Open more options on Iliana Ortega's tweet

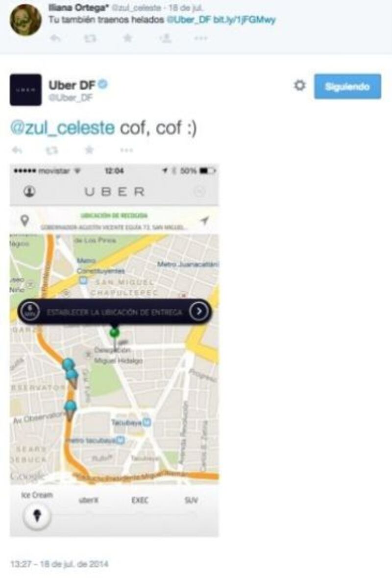(x=200, y=38)
